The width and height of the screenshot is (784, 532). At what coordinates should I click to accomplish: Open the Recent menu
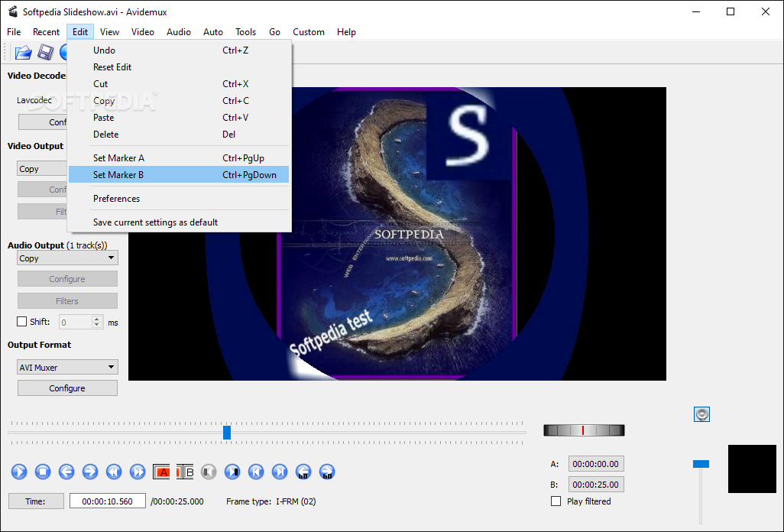click(x=46, y=32)
